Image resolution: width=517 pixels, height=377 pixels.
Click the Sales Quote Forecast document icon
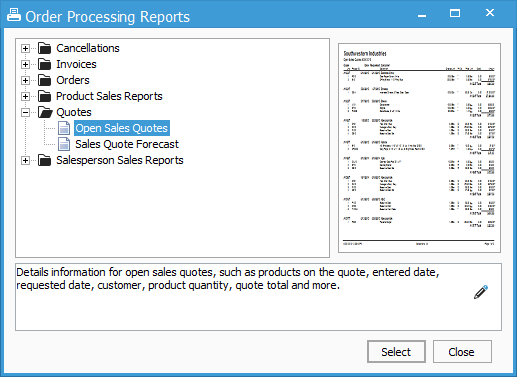[64, 144]
